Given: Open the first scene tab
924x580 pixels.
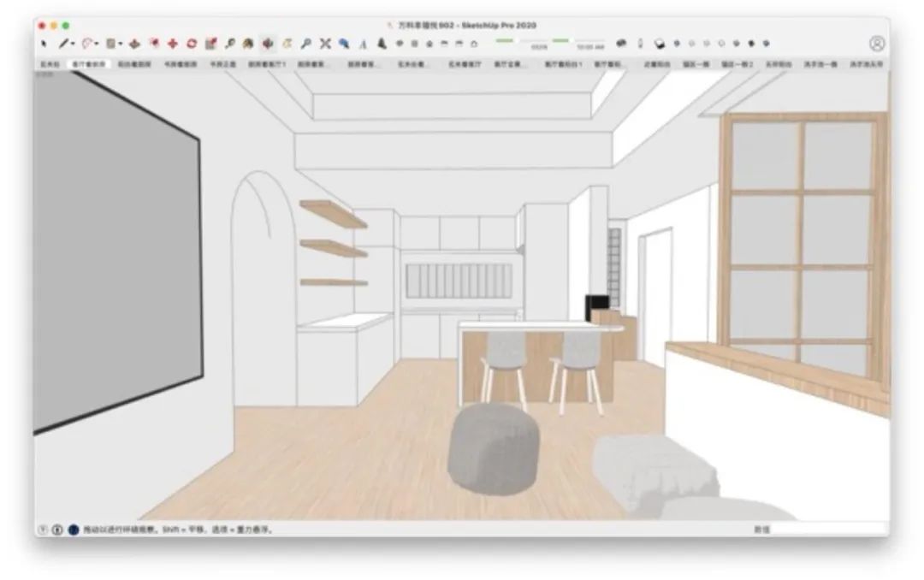Looking at the screenshot, I should click(x=50, y=64).
